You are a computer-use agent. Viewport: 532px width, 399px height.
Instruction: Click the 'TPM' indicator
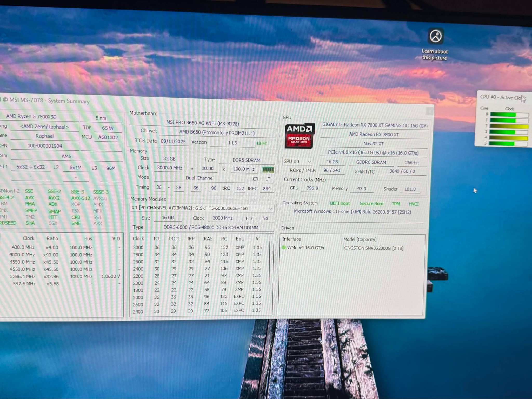click(396, 204)
